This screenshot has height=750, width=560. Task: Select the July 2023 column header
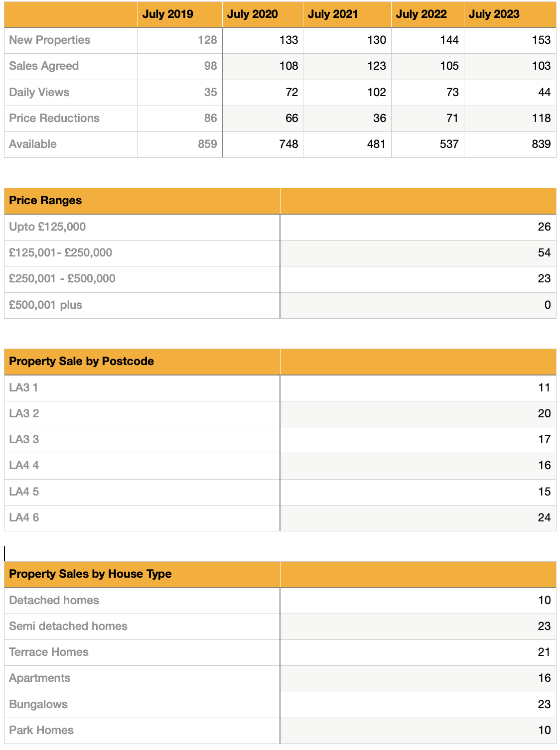click(x=494, y=14)
